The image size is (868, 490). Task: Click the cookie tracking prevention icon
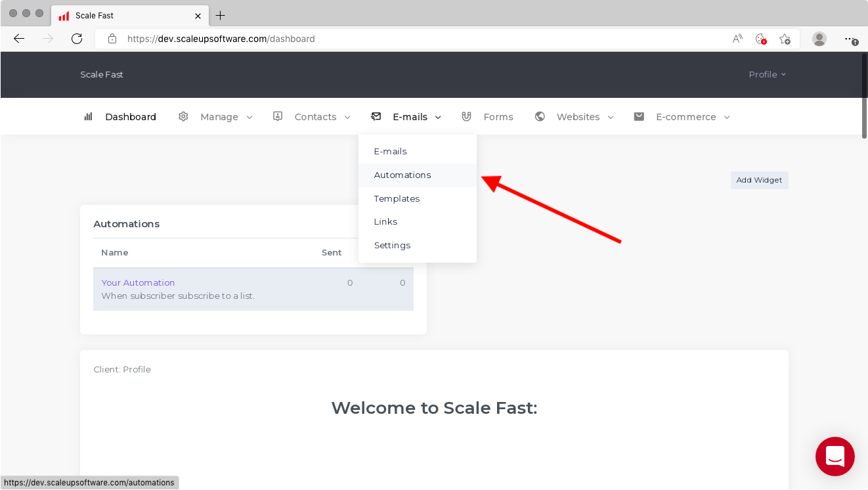tap(761, 39)
